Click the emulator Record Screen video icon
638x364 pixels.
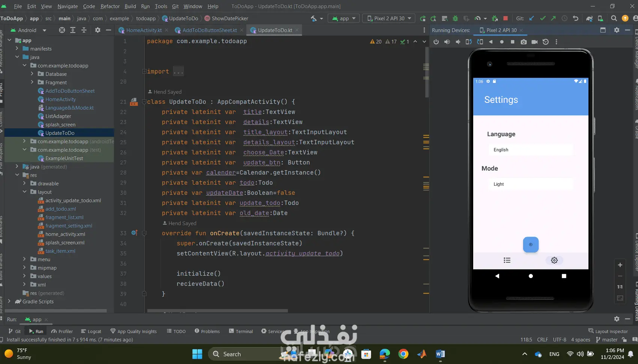click(x=534, y=42)
